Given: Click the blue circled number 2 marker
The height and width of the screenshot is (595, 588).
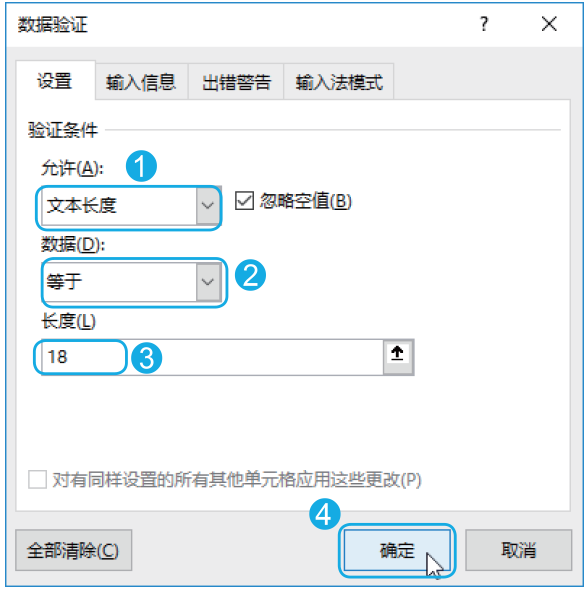Looking at the screenshot, I should (250, 275).
